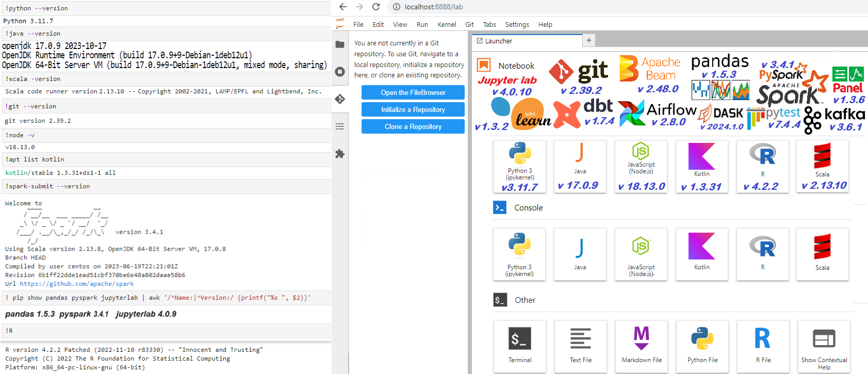Open the Help menu
Screen dimensions: 868x374
tap(545, 24)
